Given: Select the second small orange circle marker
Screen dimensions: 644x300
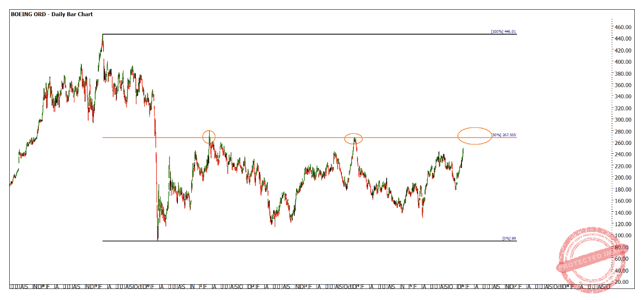Looking at the screenshot, I should tap(353, 138).
